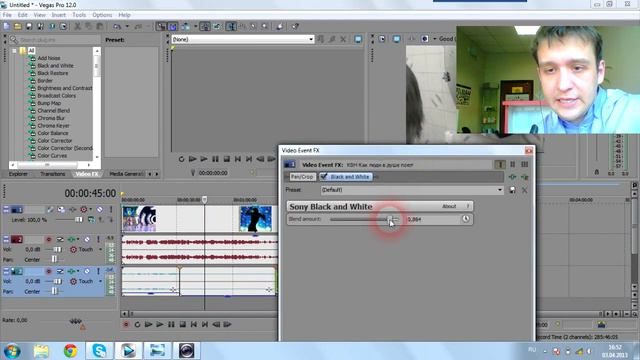Screen dimensions: 640x360
Task: Click the video track 1 Level slider
Action: 78,220
